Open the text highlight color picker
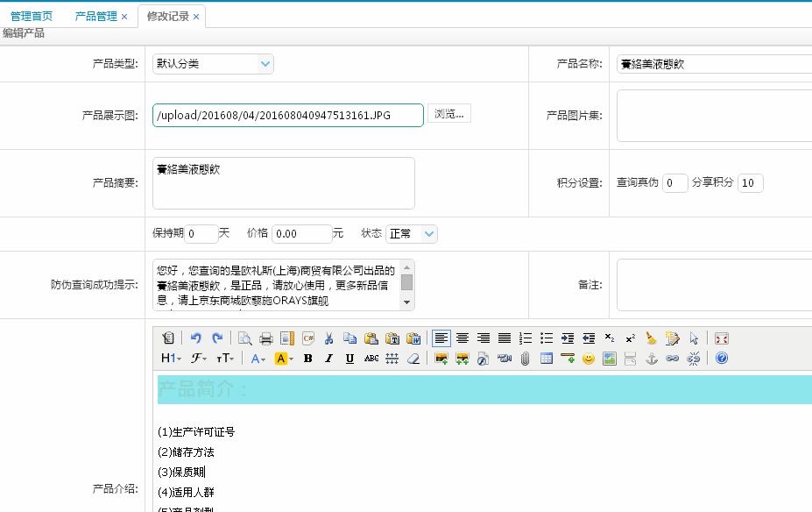This screenshot has height=512, width=812. [x=284, y=359]
